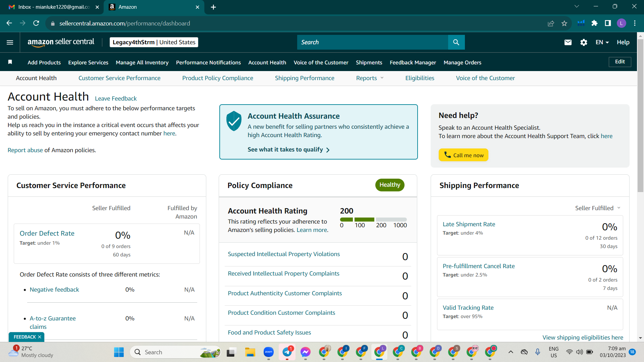Viewport: 644px width, 362px height.
Task: Open the Windows Start button
Action: [x=119, y=352]
